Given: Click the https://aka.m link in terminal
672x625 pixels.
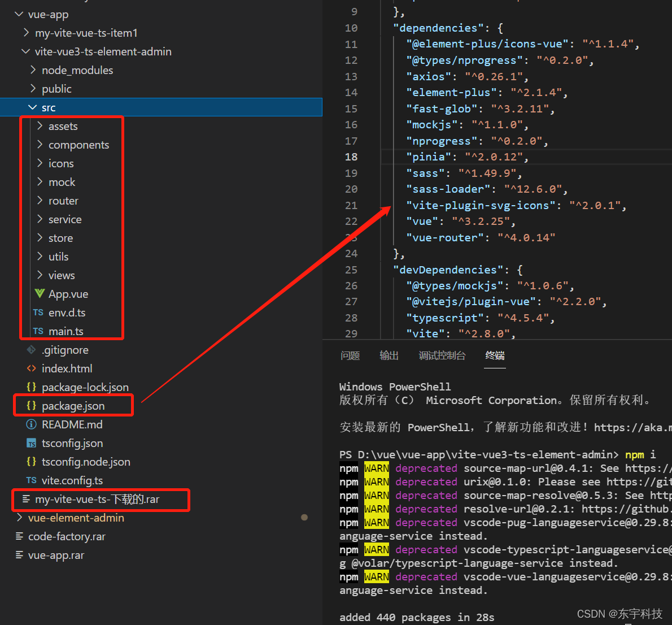Looking at the screenshot, I should point(632,427).
